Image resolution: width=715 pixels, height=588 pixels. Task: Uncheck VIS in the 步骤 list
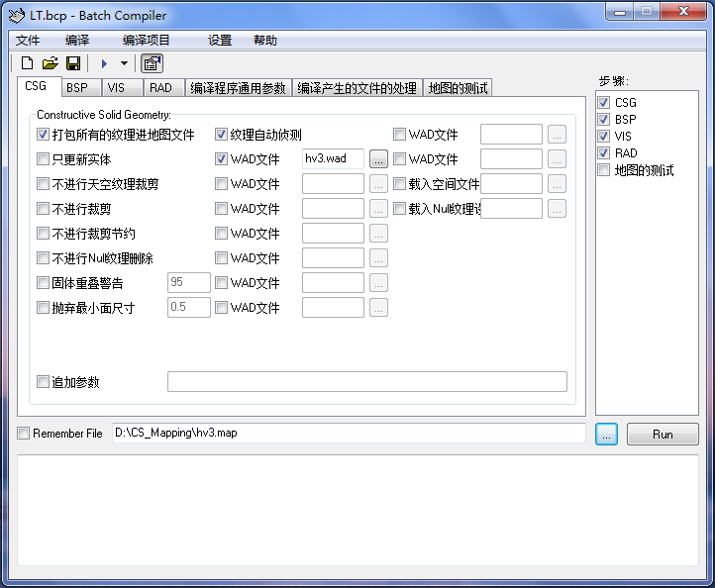[604, 136]
